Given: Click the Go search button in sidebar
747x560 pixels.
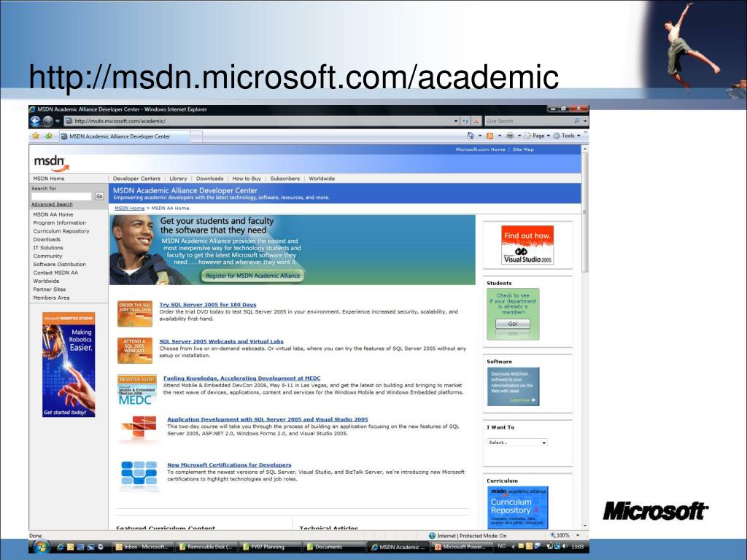Looking at the screenshot, I should coord(99,196).
